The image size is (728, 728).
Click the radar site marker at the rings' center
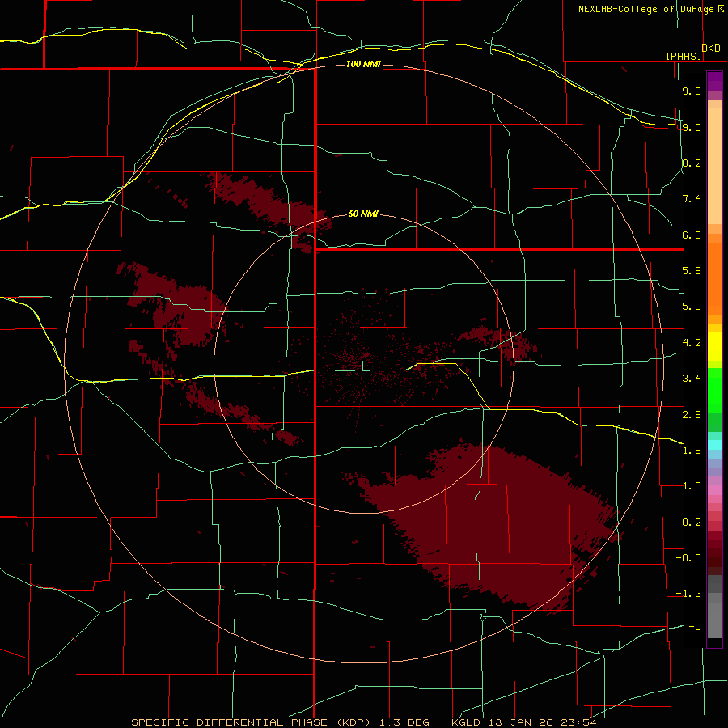362,366
